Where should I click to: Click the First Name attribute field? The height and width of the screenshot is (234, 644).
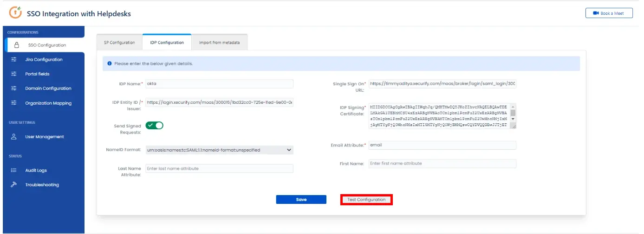[442, 164]
